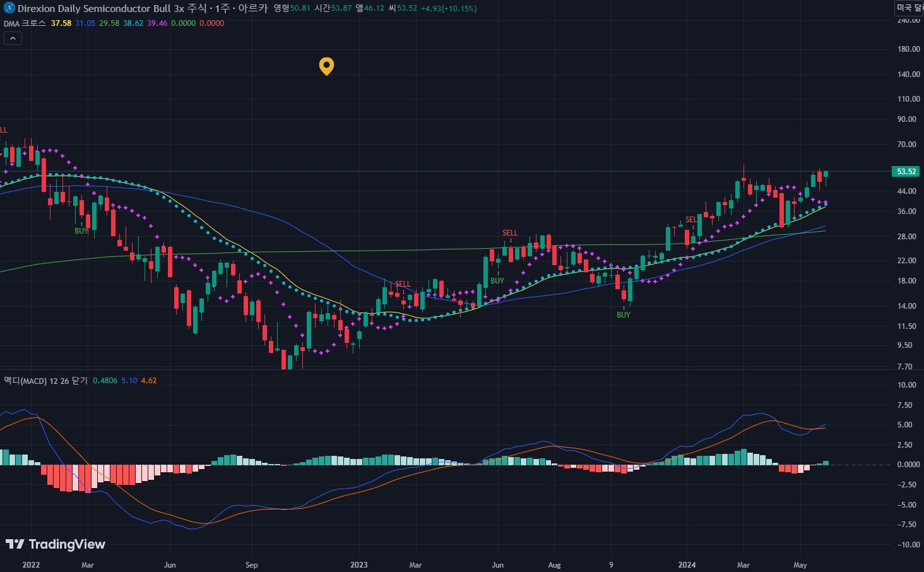Click the Sep label on time axis
The image size is (924, 572).
point(251,564)
